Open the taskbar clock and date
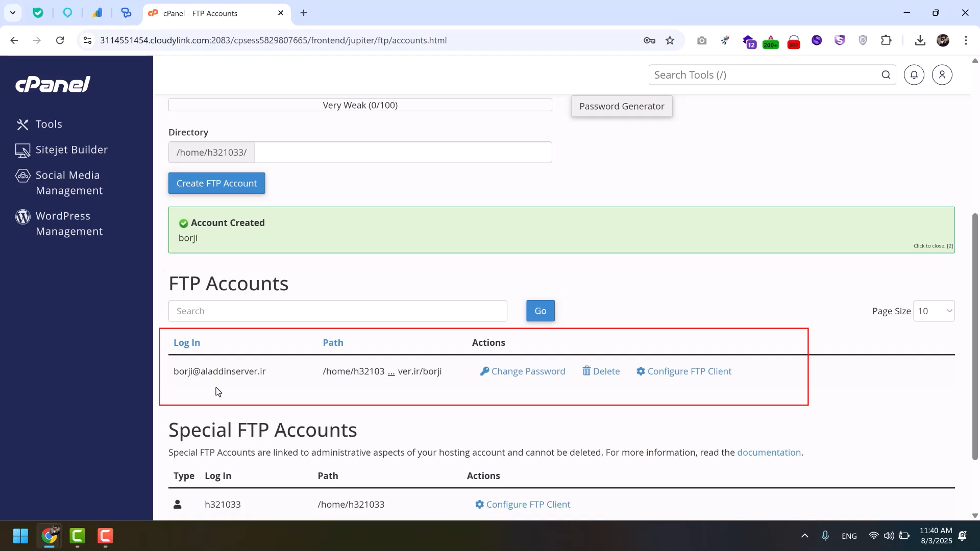The width and height of the screenshot is (980, 551). tap(936, 536)
